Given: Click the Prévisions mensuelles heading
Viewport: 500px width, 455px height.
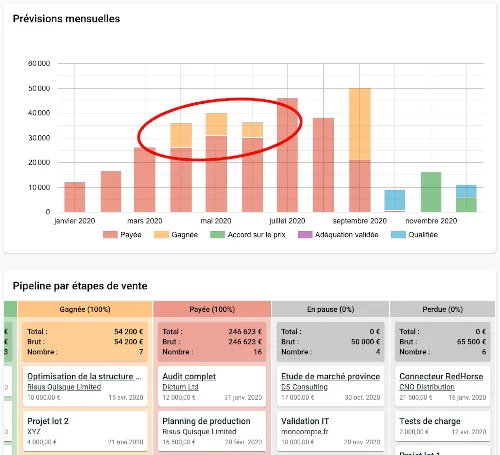Looking at the screenshot, I should [66, 19].
